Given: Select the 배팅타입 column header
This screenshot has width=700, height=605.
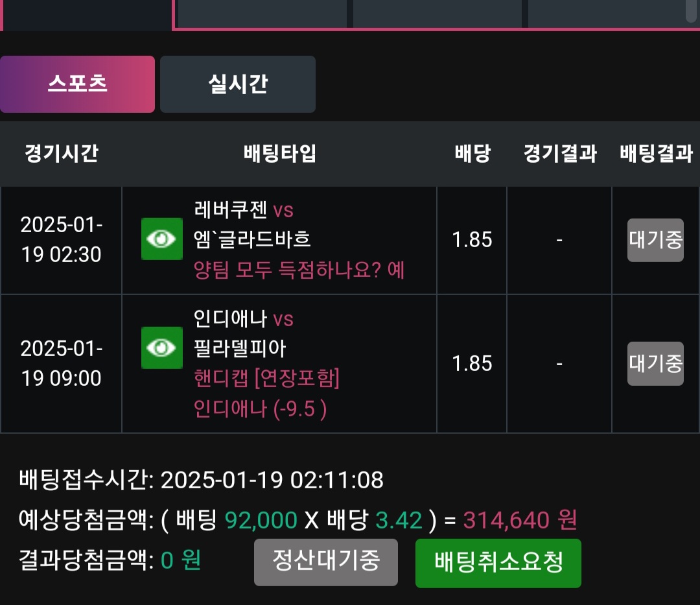Looking at the screenshot, I should tap(279, 154).
